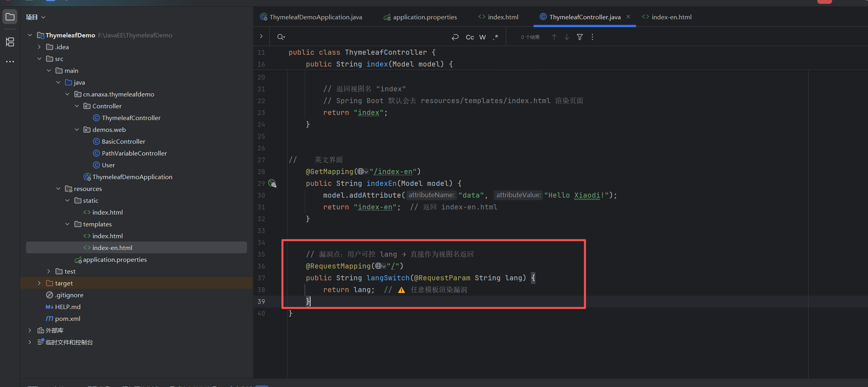Viewport: 868px width, 387px height.
Task: Toggle new line wrap in search
Action: 455,37
